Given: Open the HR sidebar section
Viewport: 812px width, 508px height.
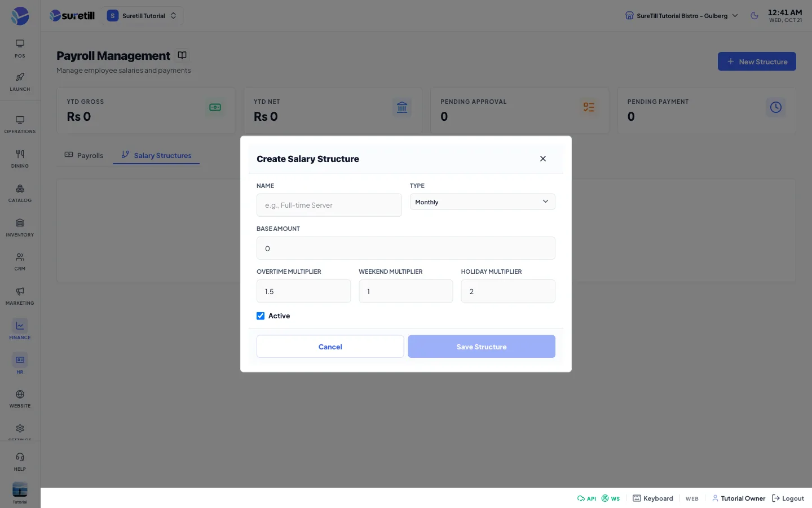Looking at the screenshot, I should 20,365.
